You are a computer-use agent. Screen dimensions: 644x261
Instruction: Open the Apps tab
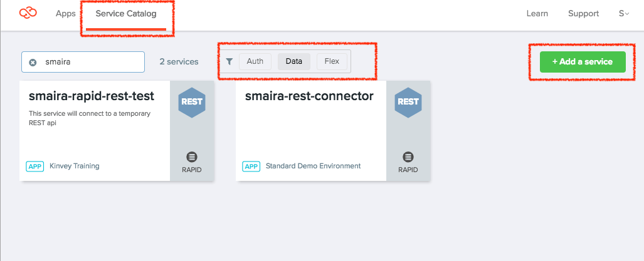(x=65, y=14)
